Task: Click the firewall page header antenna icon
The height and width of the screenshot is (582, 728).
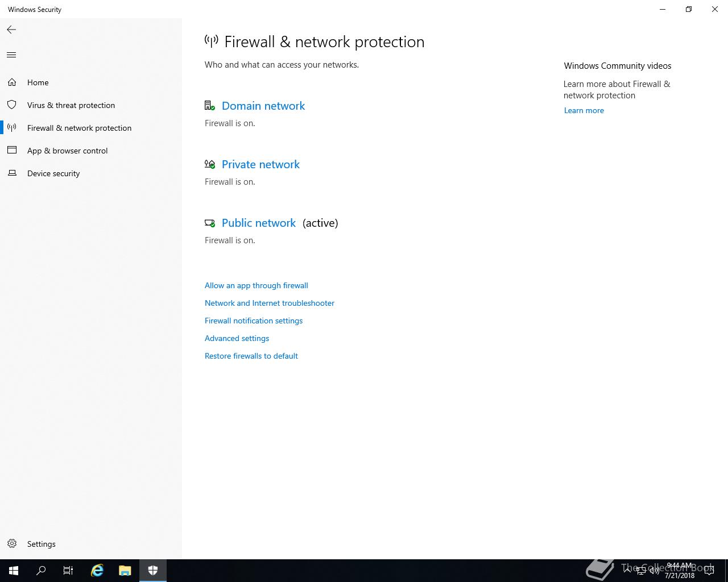Action: (212, 41)
